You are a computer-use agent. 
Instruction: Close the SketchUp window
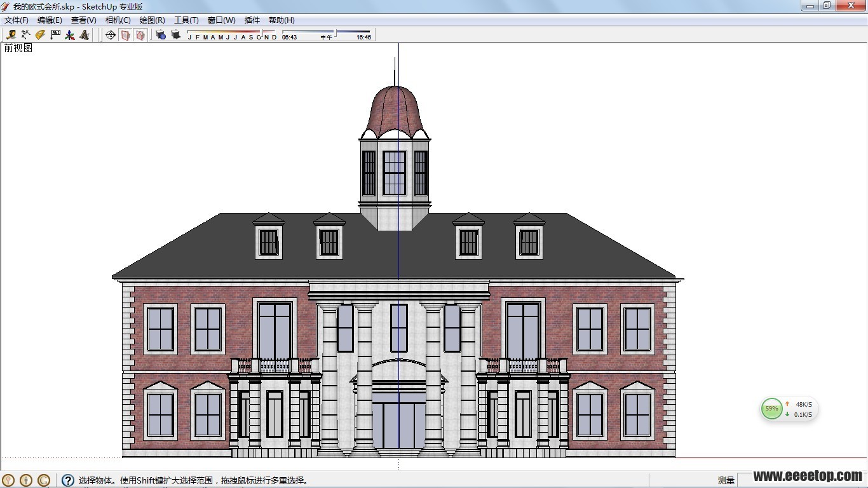tap(850, 6)
